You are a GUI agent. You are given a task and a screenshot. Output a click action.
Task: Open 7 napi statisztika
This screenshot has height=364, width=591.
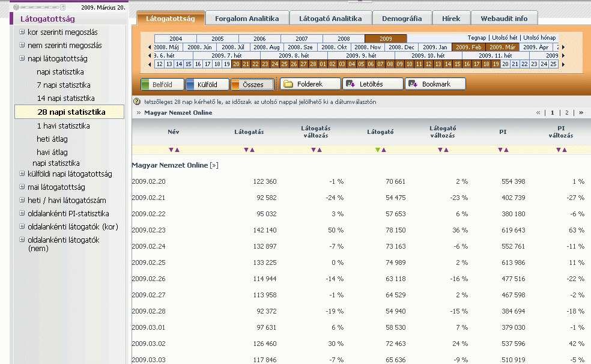pyautogui.click(x=64, y=85)
